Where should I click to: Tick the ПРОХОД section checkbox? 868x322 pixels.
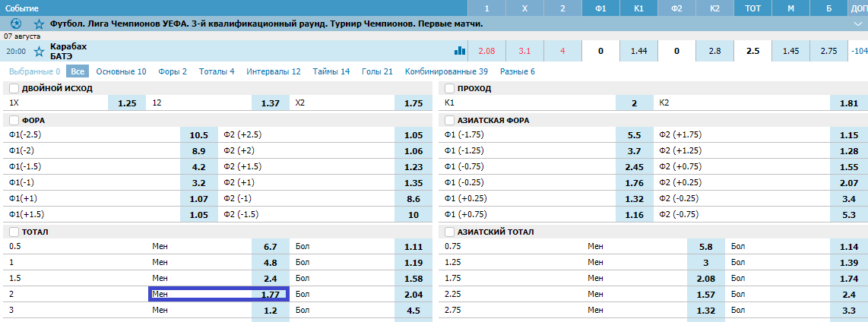(x=449, y=89)
